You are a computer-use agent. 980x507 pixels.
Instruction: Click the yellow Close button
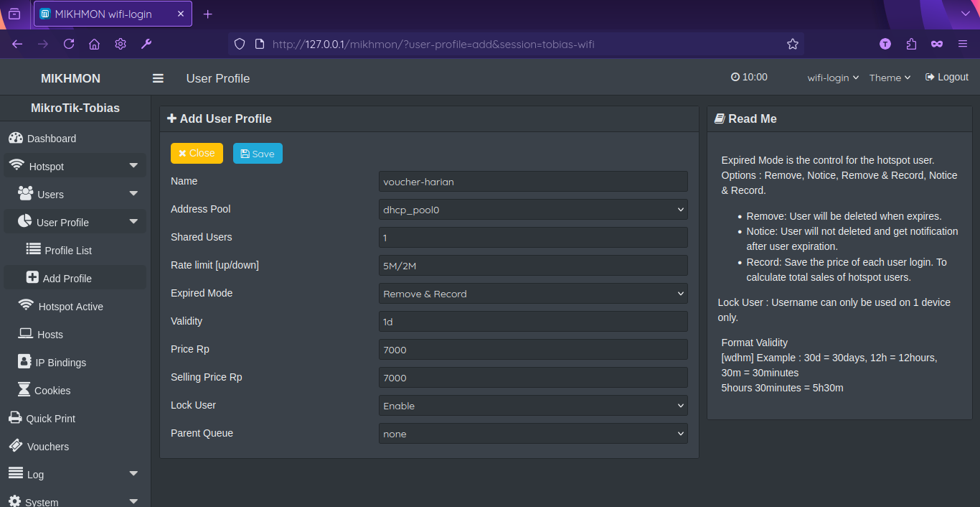click(197, 154)
